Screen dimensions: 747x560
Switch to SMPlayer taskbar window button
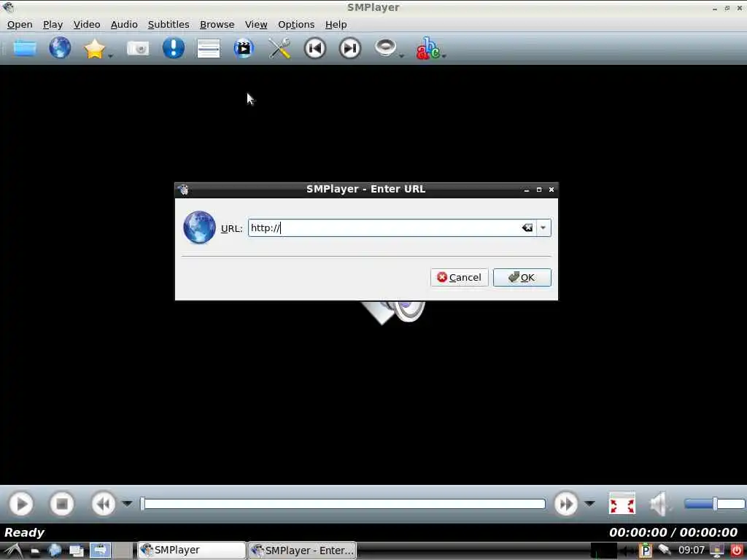[192, 550]
